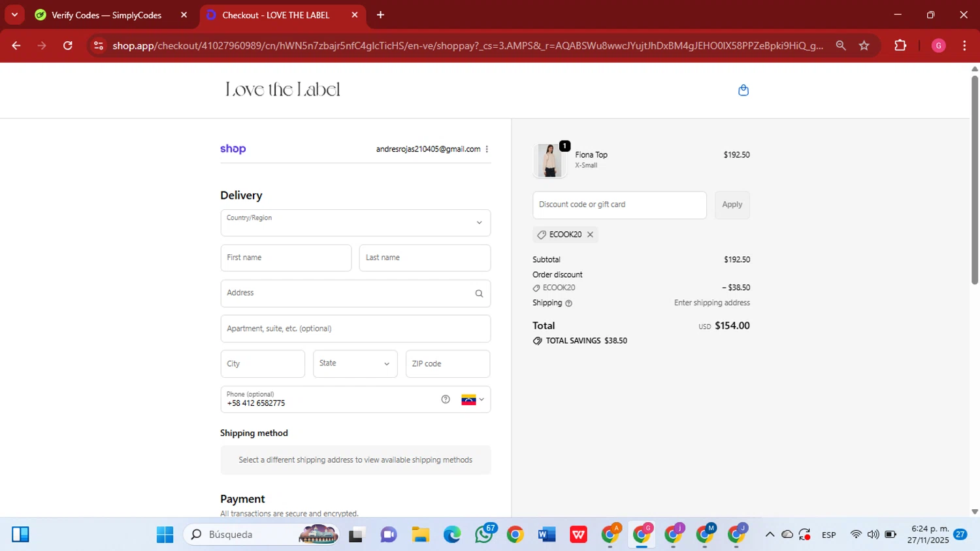View site information icon in address bar
Screen dimensions: 980x551
point(99,46)
